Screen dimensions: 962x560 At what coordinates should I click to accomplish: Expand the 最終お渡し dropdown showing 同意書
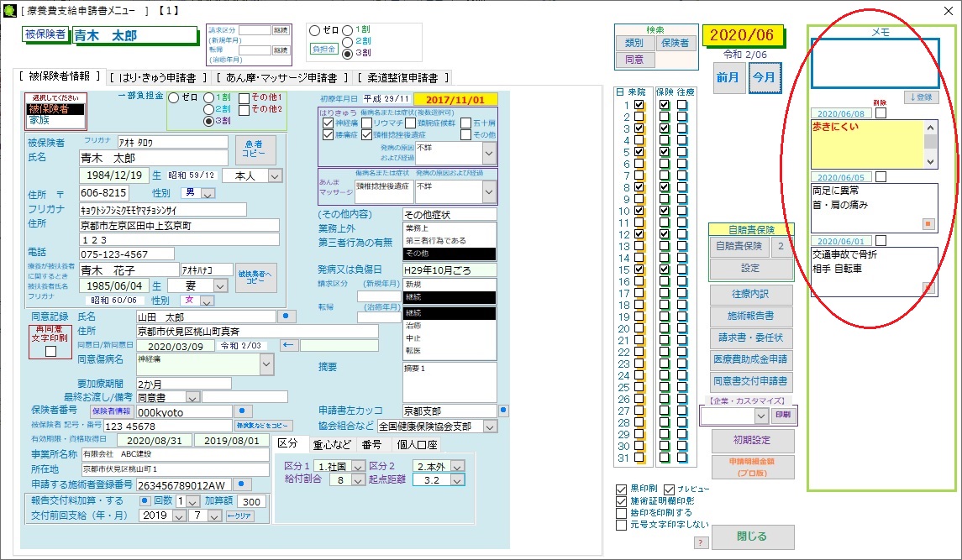point(192,397)
